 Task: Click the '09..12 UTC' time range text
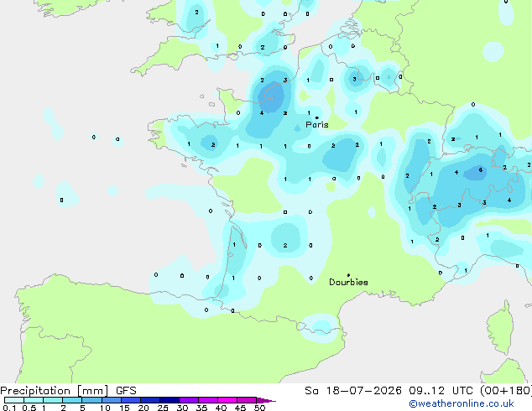[441, 391]
